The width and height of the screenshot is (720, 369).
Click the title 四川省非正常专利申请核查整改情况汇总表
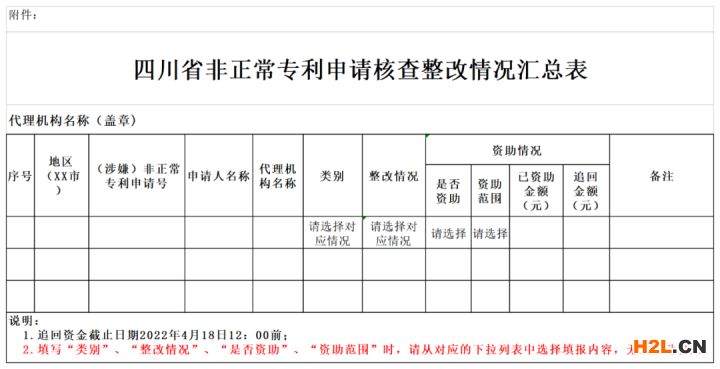pyautogui.click(x=360, y=70)
